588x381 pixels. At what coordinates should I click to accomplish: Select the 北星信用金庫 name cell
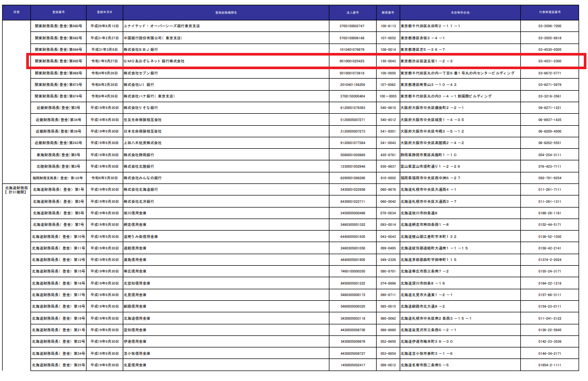pos(135,365)
